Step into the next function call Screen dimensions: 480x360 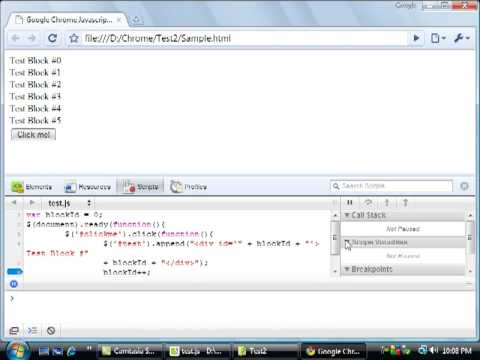[387, 202]
